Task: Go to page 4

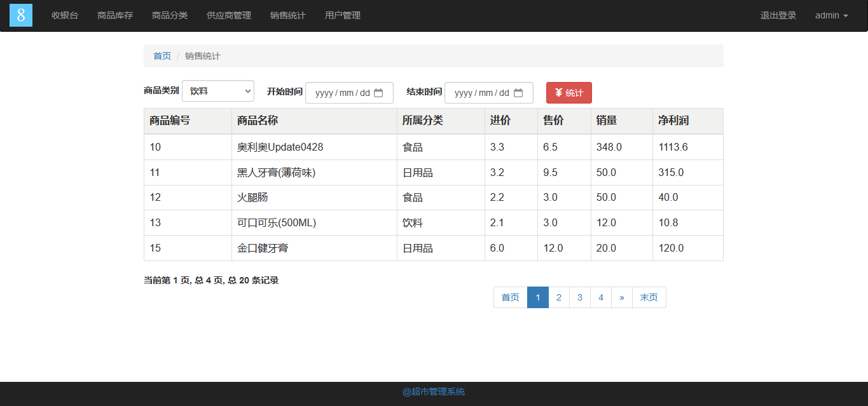Action: 601,297
